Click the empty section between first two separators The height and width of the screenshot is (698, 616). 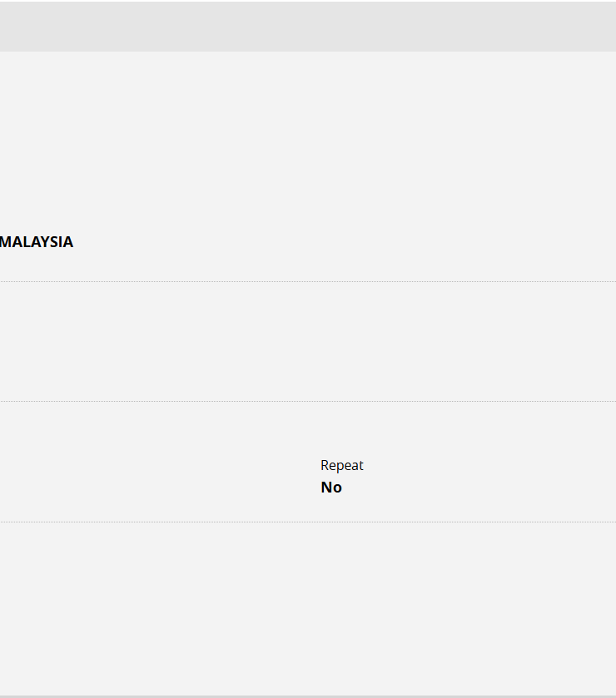[x=308, y=341]
